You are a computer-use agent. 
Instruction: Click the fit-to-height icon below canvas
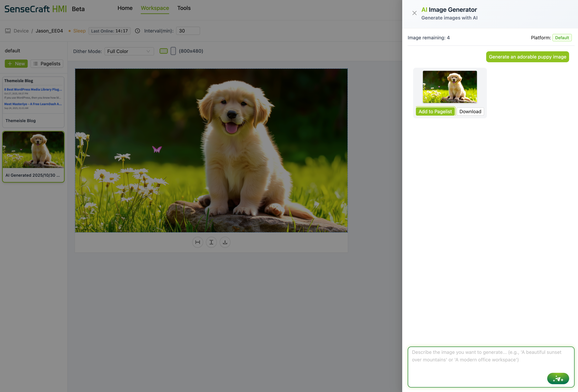(x=211, y=242)
